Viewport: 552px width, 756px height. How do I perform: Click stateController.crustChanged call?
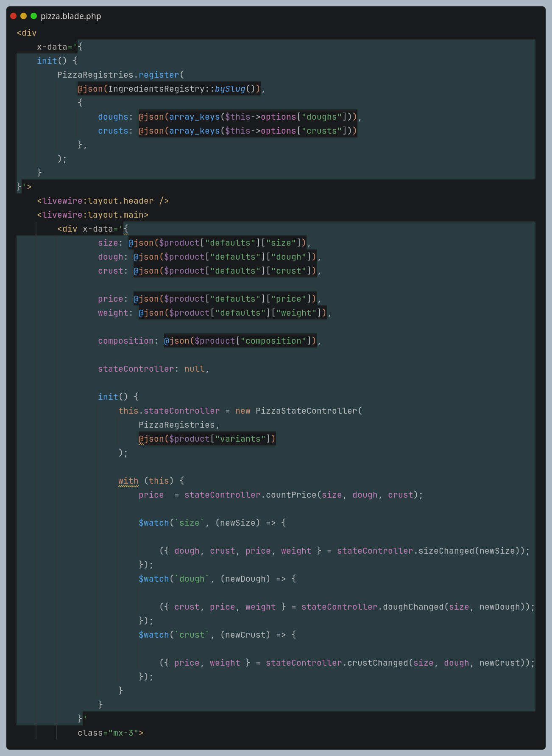[398, 663]
